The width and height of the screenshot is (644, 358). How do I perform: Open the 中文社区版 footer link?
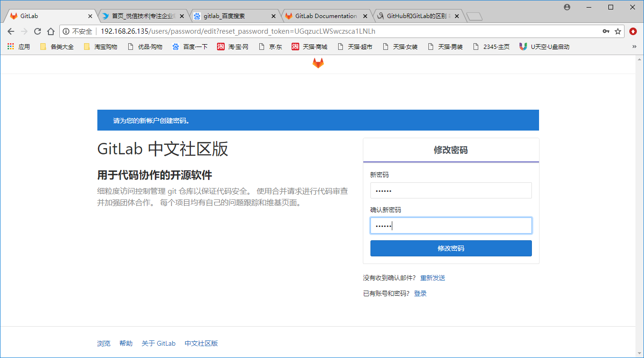click(201, 343)
